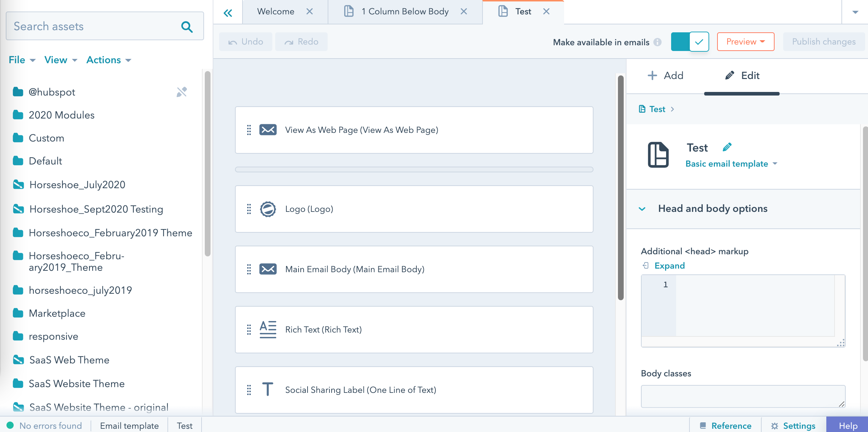Click the drag handle on the Logo module
Viewport: 868px width, 432px height.
pyautogui.click(x=249, y=209)
